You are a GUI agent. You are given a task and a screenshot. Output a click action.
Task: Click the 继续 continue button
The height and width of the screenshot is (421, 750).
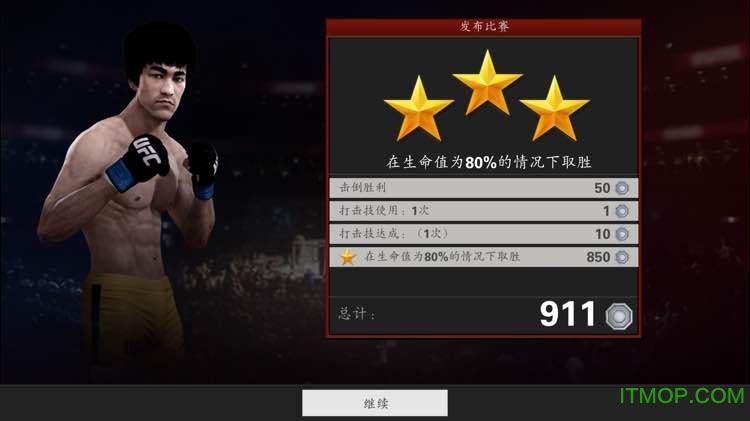click(x=375, y=403)
